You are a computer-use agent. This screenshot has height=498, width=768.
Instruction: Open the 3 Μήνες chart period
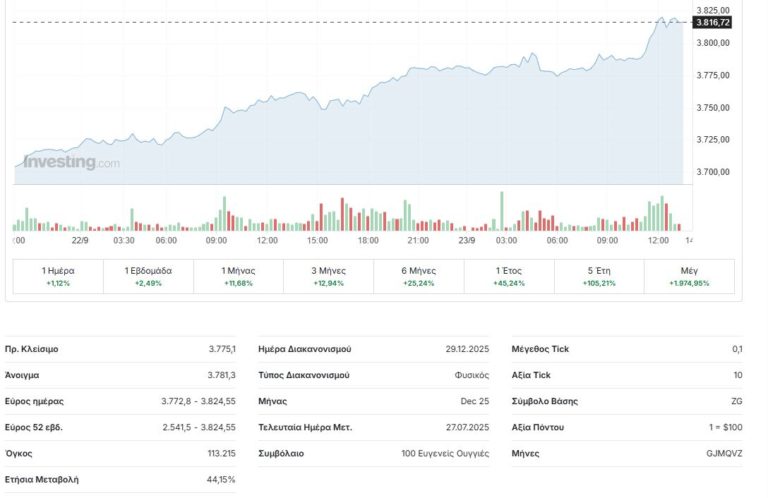coord(328,276)
